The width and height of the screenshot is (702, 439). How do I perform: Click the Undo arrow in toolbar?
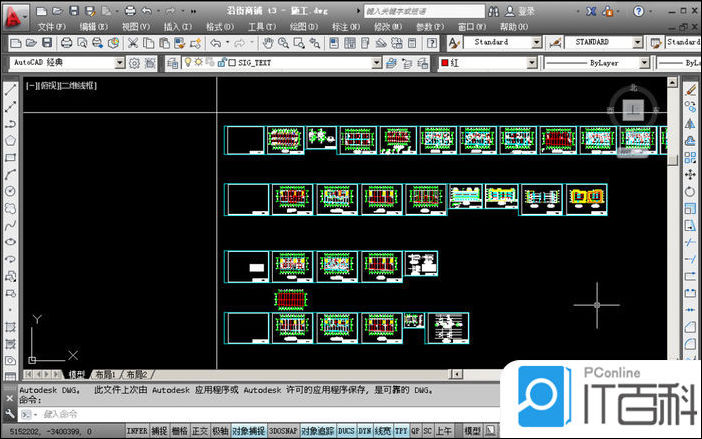(216, 43)
